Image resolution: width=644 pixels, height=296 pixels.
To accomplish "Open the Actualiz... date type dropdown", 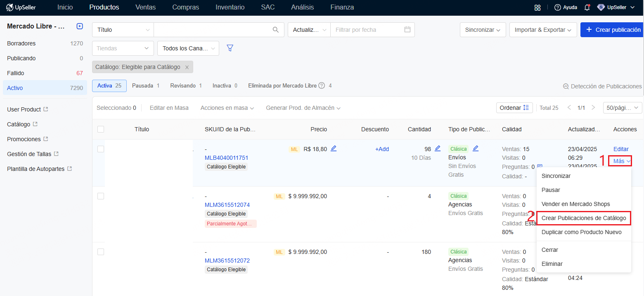I will click(309, 30).
